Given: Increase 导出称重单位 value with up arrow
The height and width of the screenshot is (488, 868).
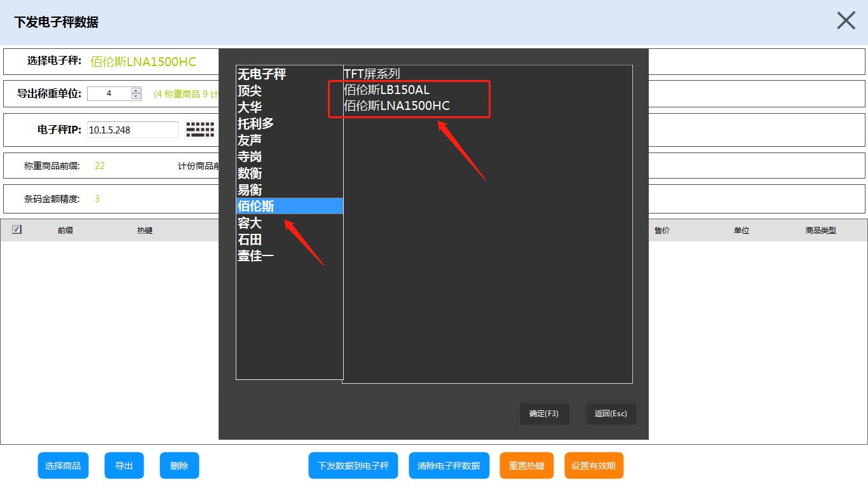Looking at the screenshot, I should point(136,90).
